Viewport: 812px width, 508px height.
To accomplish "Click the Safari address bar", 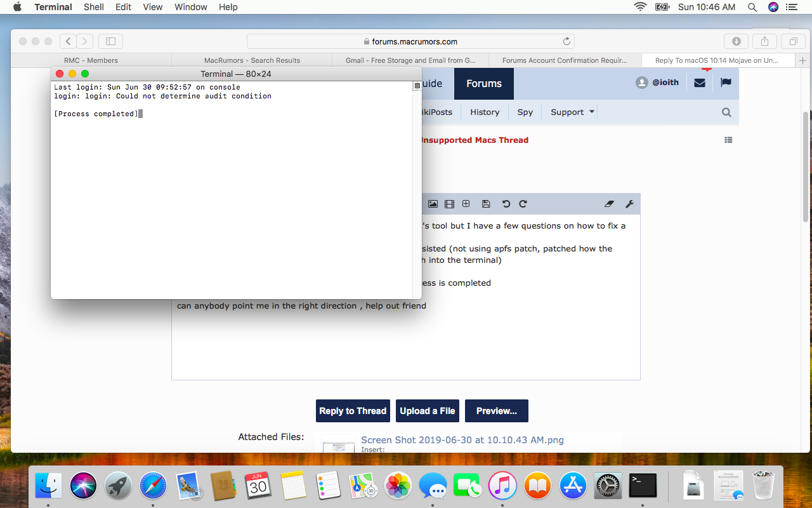I will tap(410, 41).
